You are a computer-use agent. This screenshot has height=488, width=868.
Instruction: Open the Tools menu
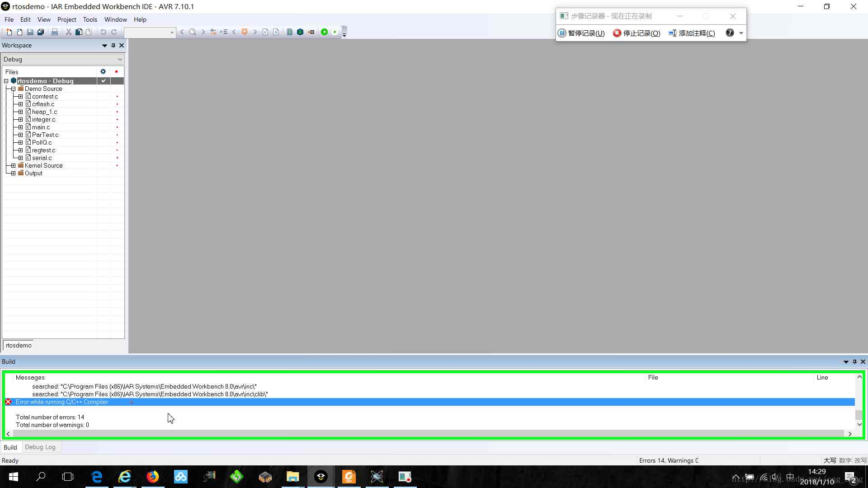click(x=90, y=19)
